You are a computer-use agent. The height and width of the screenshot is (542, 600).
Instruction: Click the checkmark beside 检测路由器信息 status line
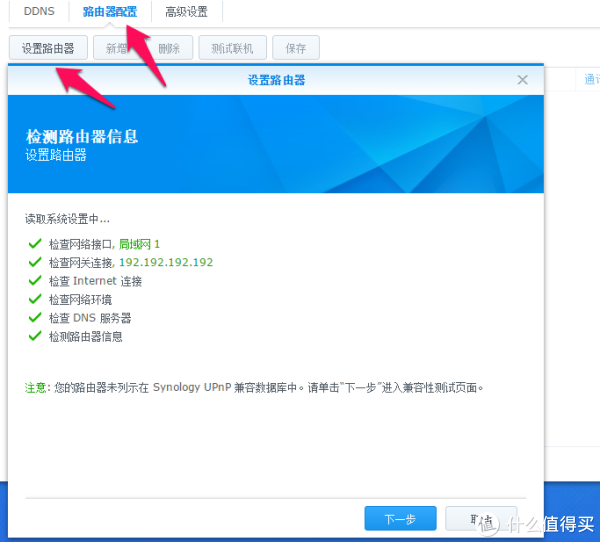[x=35, y=337]
